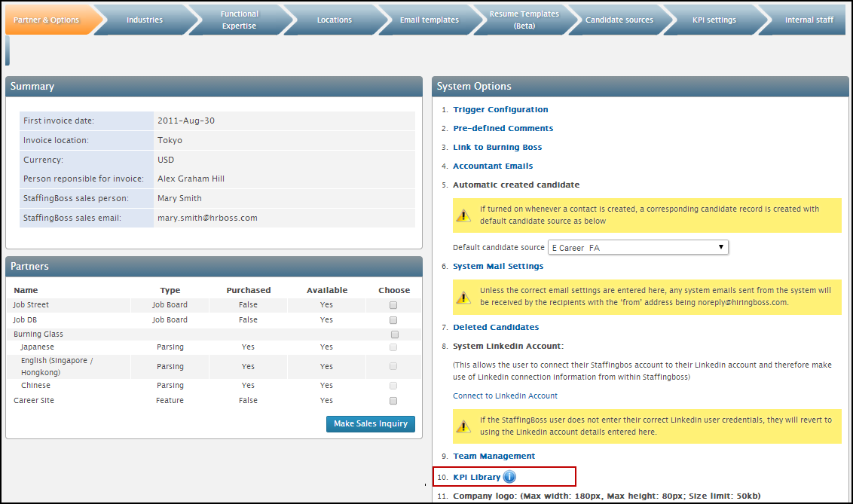Select the Partner & Options tab

pos(49,20)
